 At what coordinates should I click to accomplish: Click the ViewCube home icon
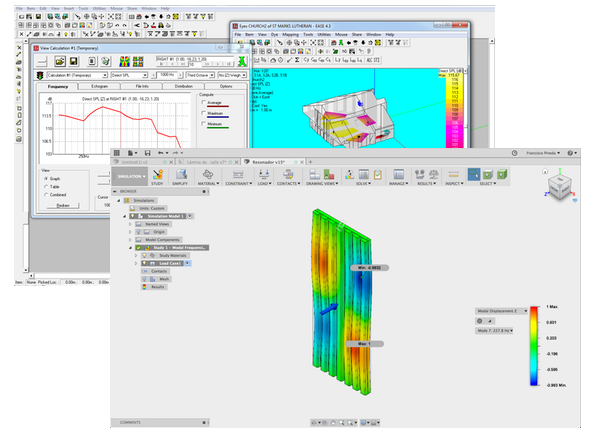pyautogui.click(x=545, y=171)
